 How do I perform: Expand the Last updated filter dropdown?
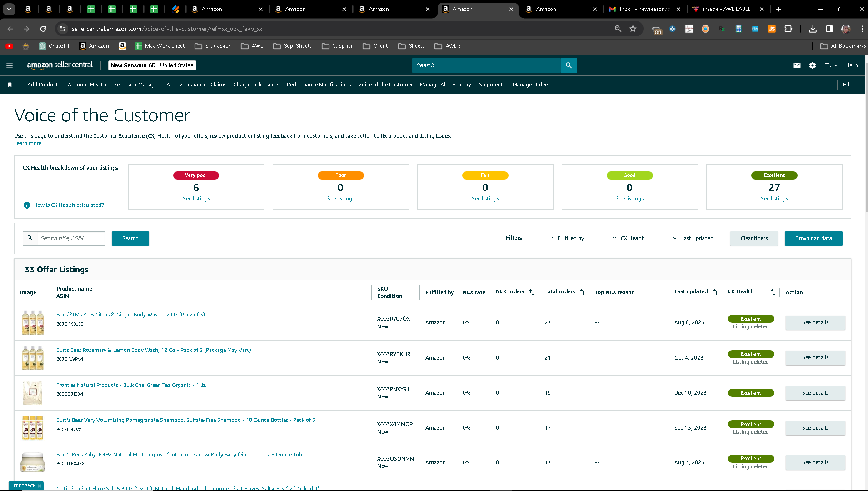pos(693,238)
